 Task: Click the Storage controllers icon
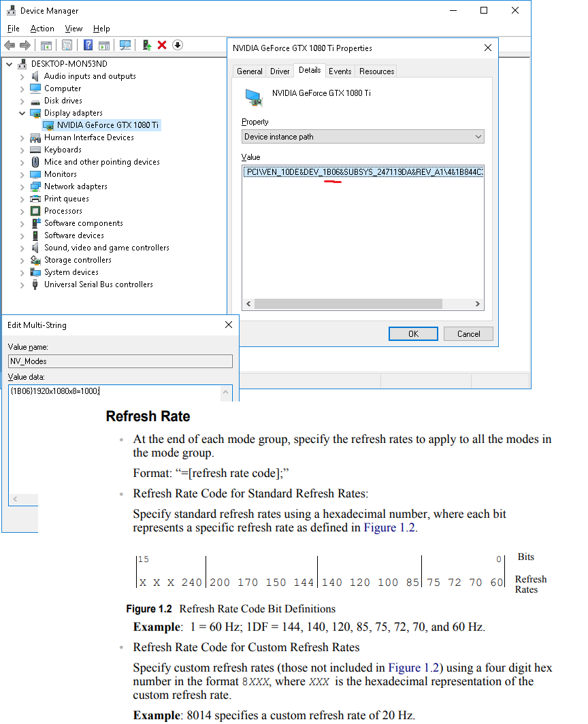tap(35, 260)
